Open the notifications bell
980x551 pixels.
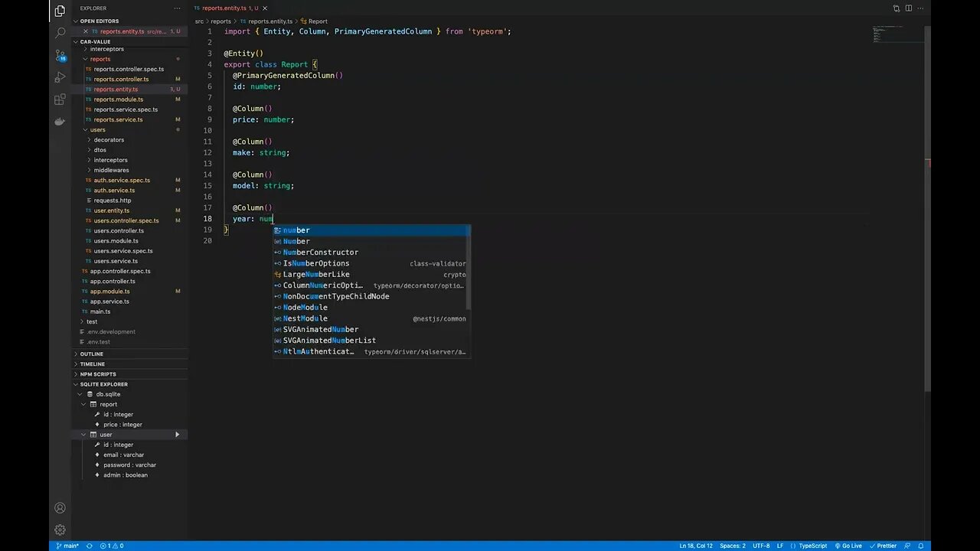pos(920,546)
